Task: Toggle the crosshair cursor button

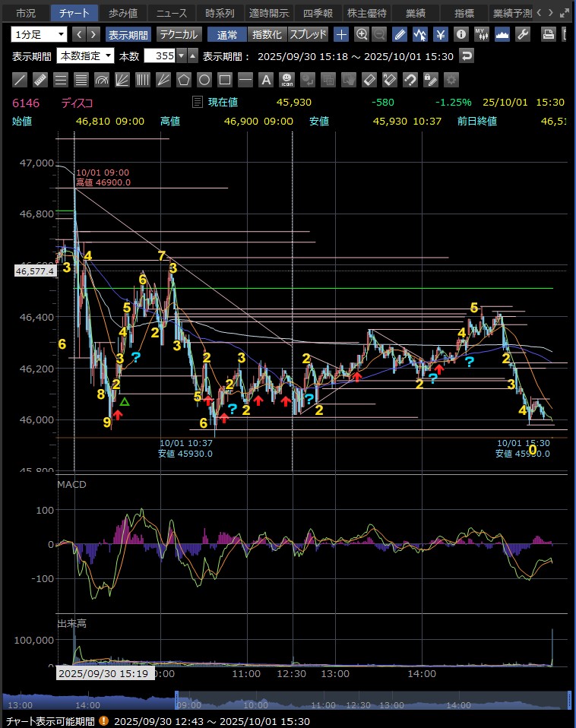Action: tap(342, 34)
